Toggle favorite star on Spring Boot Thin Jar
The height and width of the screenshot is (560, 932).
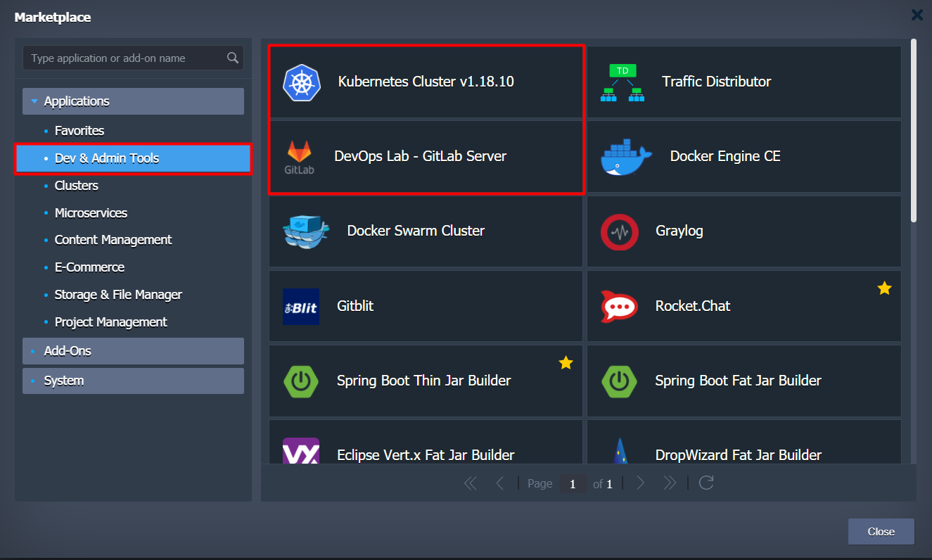coord(566,362)
